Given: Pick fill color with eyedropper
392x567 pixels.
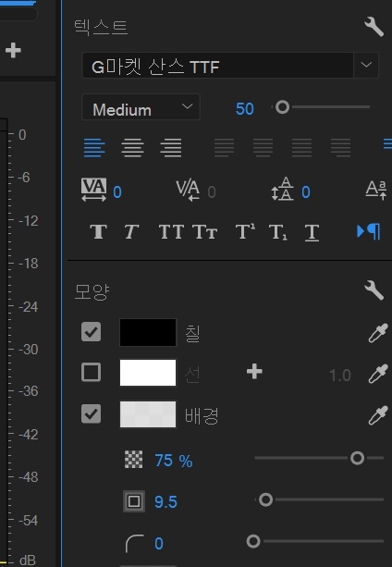Looking at the screenshot, I should click(x=378, y=333).
